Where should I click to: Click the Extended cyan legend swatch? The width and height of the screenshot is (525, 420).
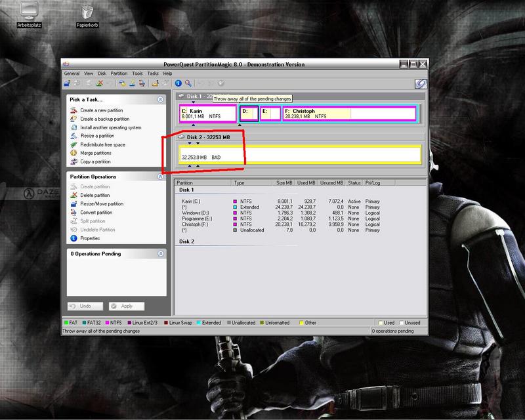click(199, 323)
